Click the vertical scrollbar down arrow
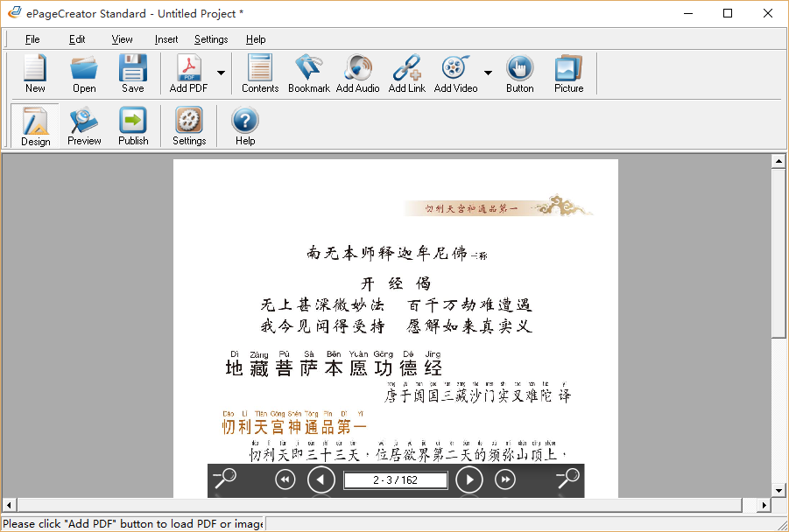The height and width of the screenshot is (532, 789). [778, 490]
